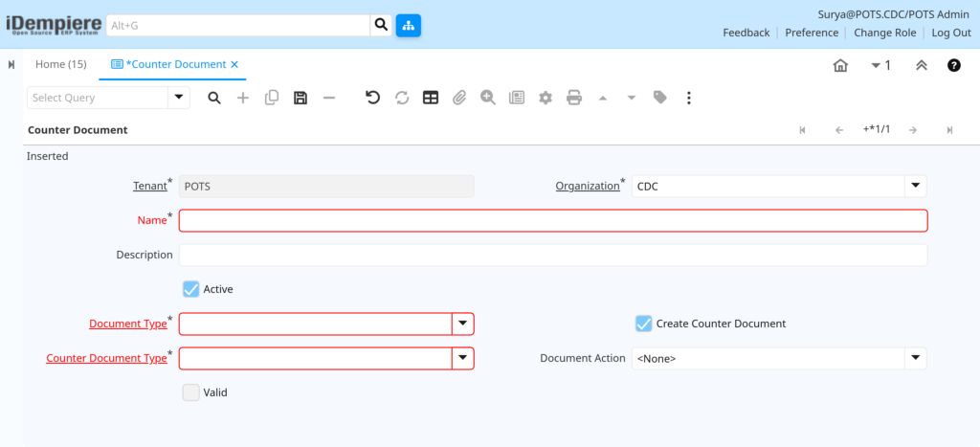The width and height of the screenshot is (980, 447).
Task: Open the Document Type dropdown arrow
Action: click(x=463, y=324)
